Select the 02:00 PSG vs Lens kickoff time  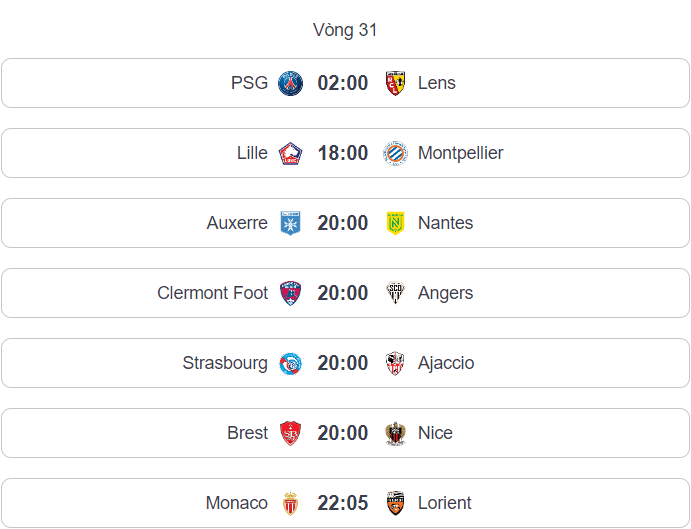tap(343, 83)
